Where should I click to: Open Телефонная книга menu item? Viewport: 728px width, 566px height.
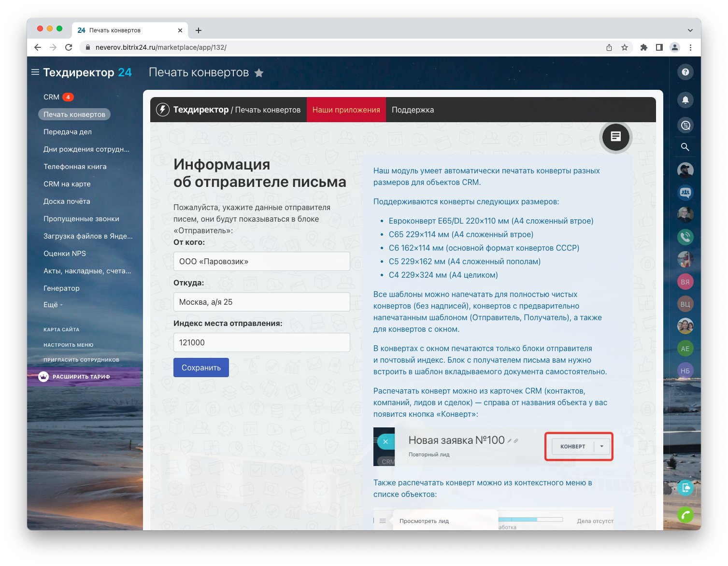pos(75,167)
